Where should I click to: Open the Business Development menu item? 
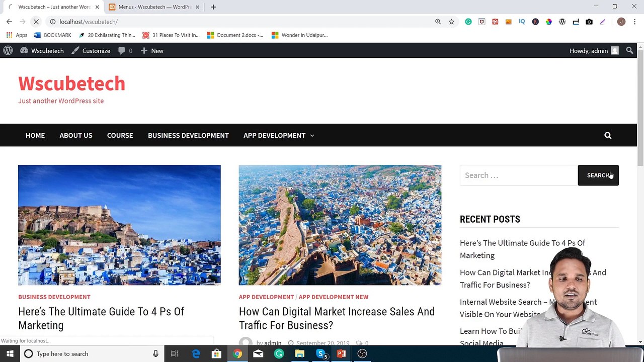(188, 135)
